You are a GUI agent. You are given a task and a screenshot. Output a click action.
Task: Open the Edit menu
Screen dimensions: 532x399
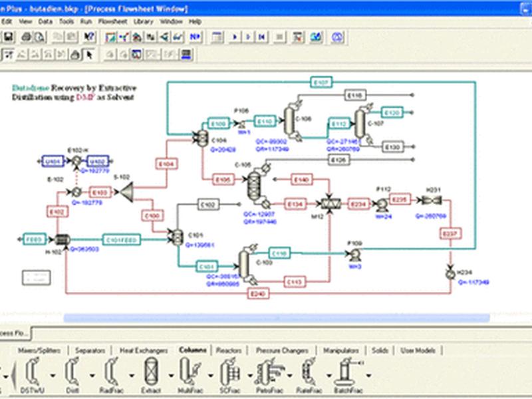7,21
